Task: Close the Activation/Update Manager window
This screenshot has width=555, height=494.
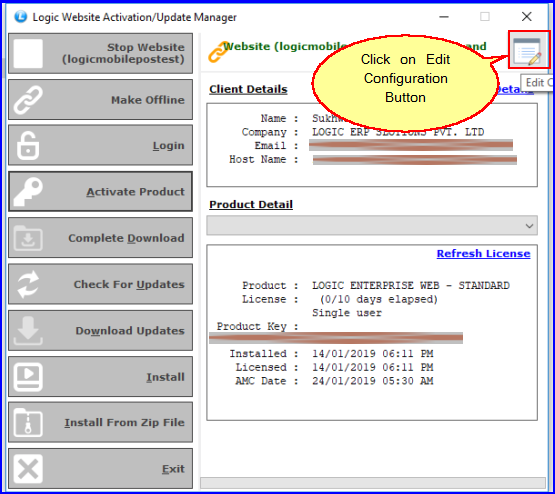Action: pyautogui.click(x=527, y=16)
